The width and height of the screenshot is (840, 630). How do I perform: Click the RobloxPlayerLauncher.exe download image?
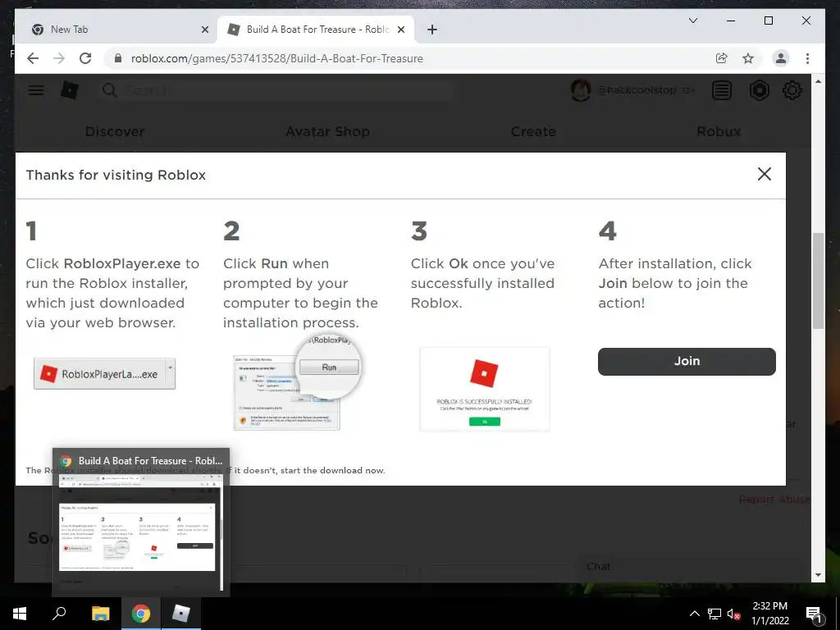[x=104, y=373]
